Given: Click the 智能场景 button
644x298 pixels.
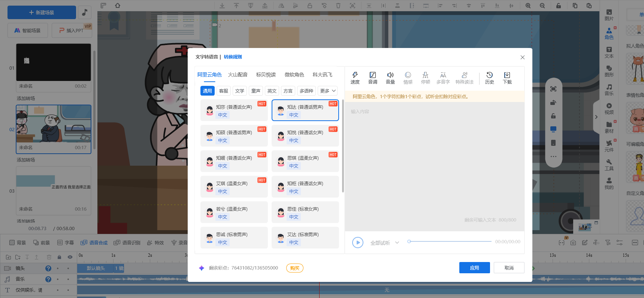Looking at the screenshot, I should (28, 30).
